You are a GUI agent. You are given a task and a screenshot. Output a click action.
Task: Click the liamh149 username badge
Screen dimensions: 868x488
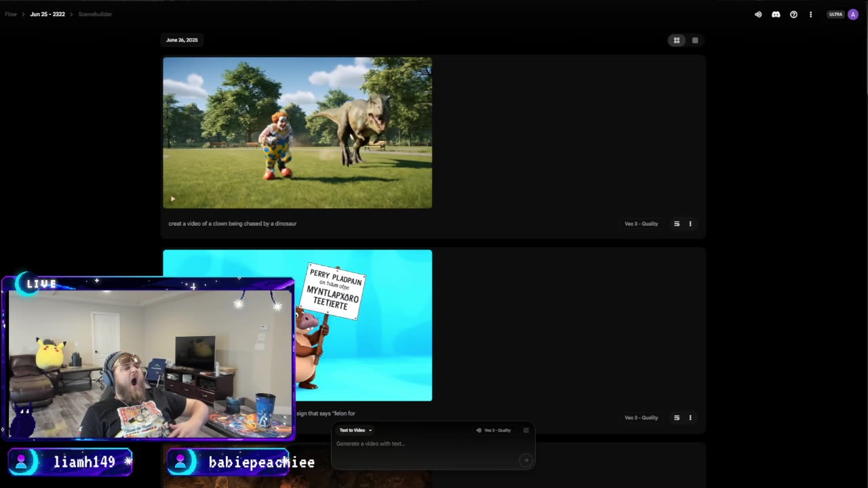coord(71,462)
